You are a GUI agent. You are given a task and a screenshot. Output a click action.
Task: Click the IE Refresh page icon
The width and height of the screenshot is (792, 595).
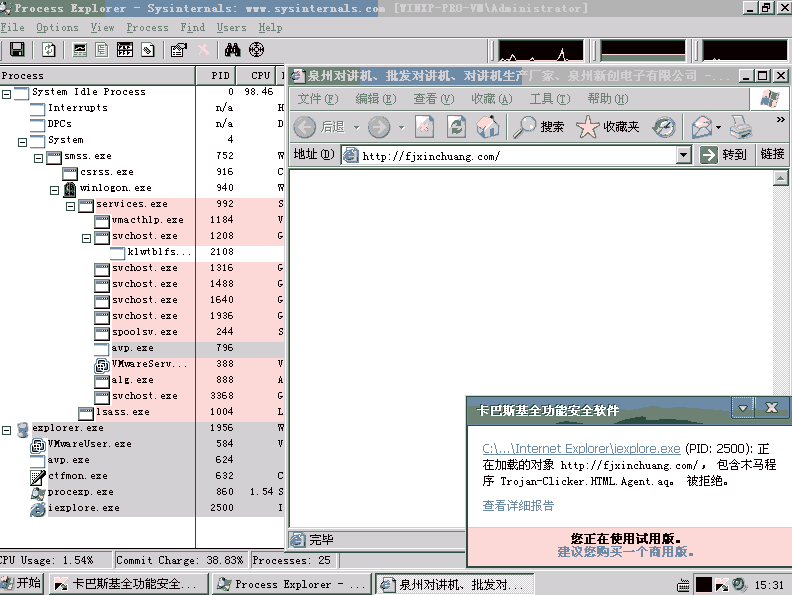[x=456, y=127]
